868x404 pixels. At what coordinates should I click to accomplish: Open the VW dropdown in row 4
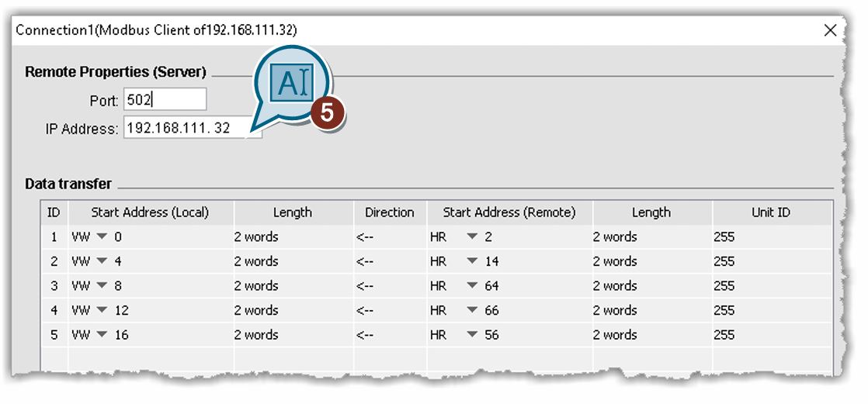pyautogui.click(x=102, y=311)
